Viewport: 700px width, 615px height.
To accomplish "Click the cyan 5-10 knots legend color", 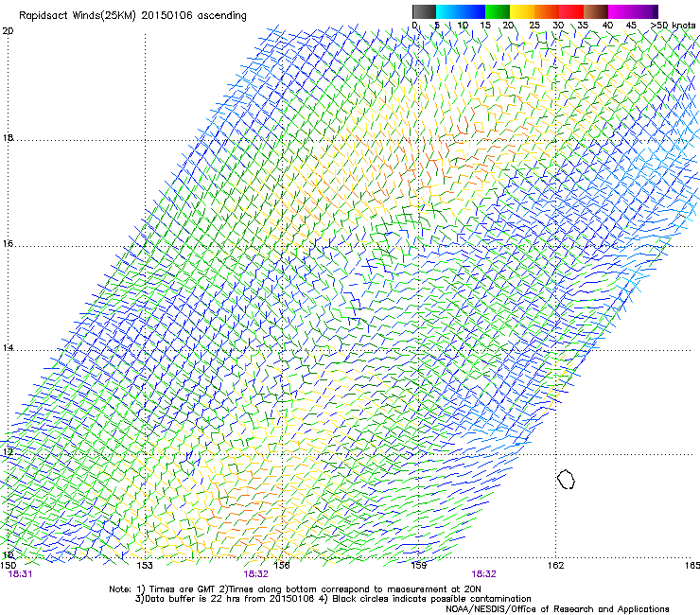I will pyautogui.click(x=448, y=11).
